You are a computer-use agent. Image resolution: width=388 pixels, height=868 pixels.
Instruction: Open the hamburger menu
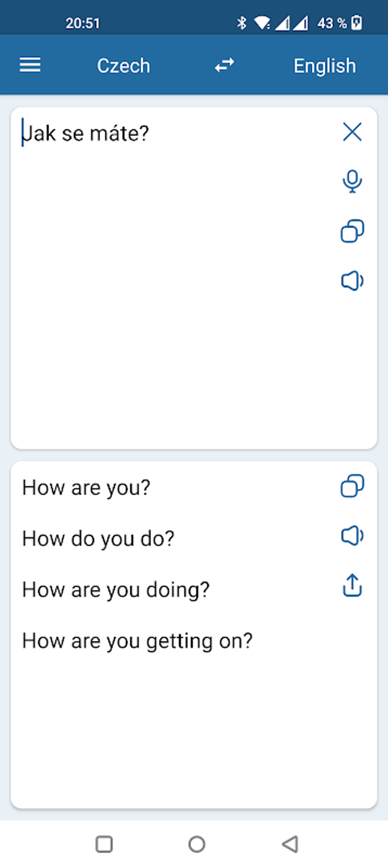pos(30,65)
